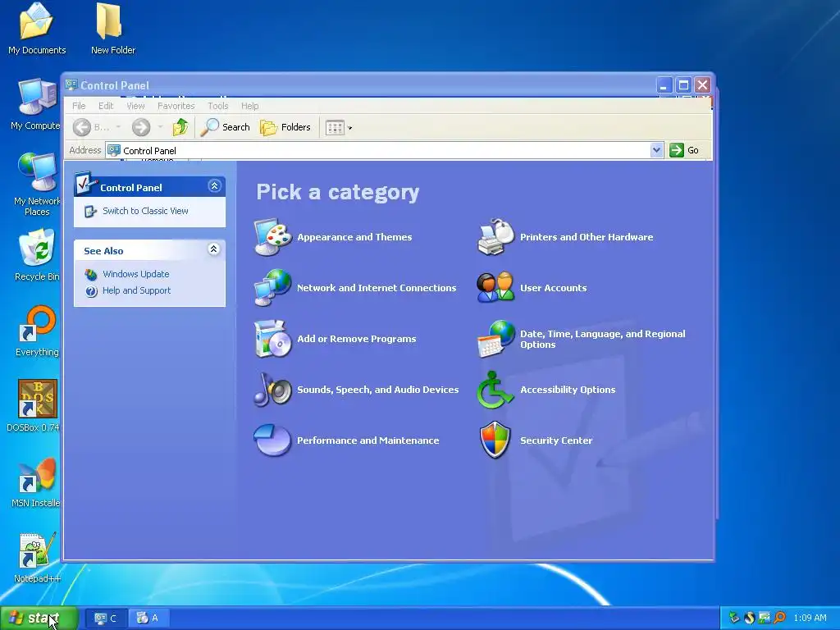This screenshot has width=840, height=630.
Task: Open the Performance and Maintenance pie icon
Action: pyautogui.click(x=272, y=441)
